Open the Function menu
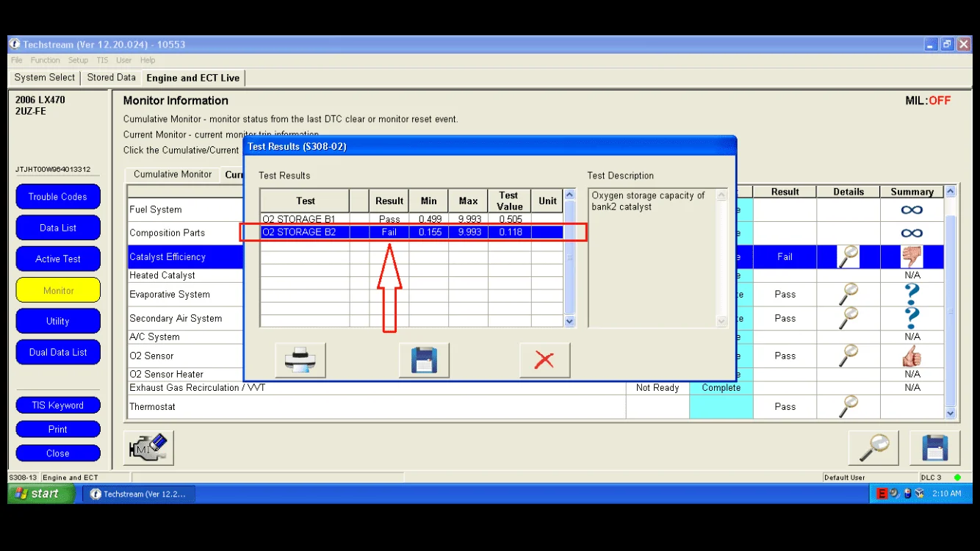 tap(45, 60)
